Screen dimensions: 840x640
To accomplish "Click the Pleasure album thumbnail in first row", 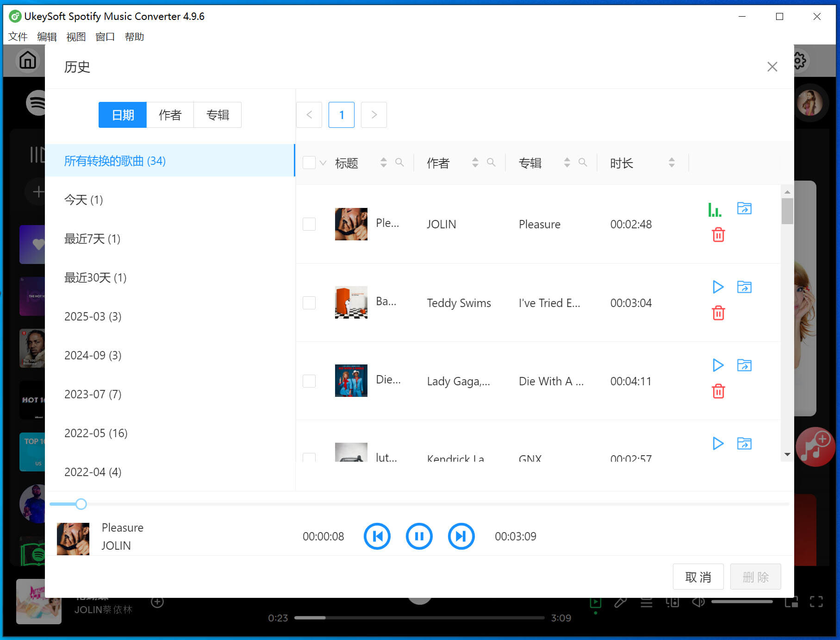I will (351, 224).
